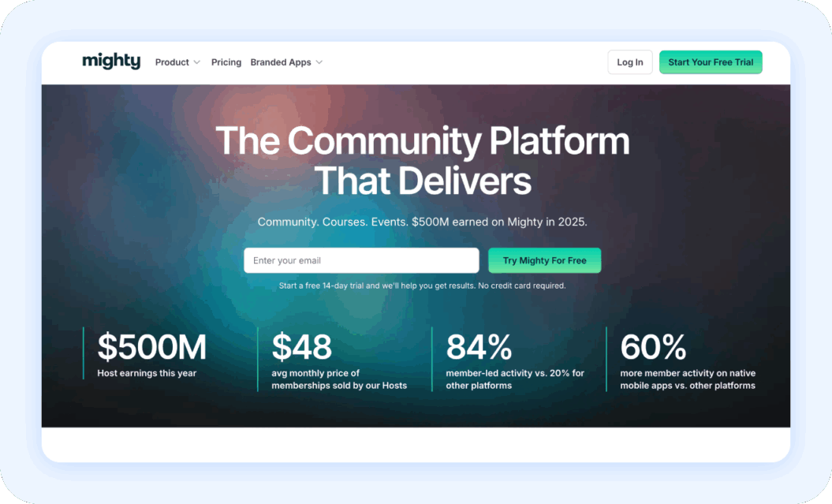Click the Branded Apps nav item

point(280,62)
